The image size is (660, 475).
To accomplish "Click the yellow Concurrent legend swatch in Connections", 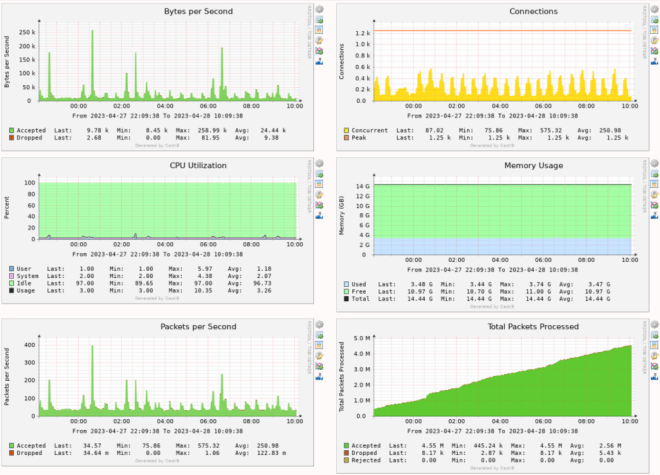I will point(347,130).
